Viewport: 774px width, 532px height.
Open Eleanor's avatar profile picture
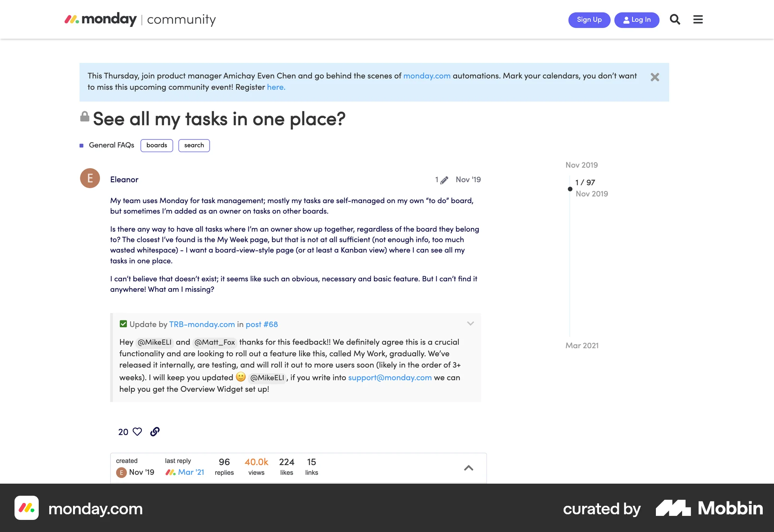point(90,178)
